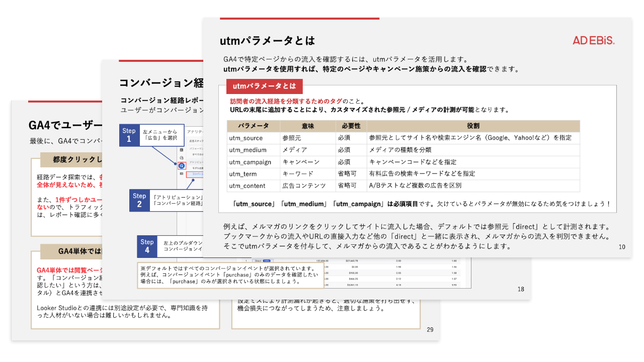Click 'A/Bテストなど複数の広告を区別' role cell
This screenshot has width=644, height=362.
473,186
